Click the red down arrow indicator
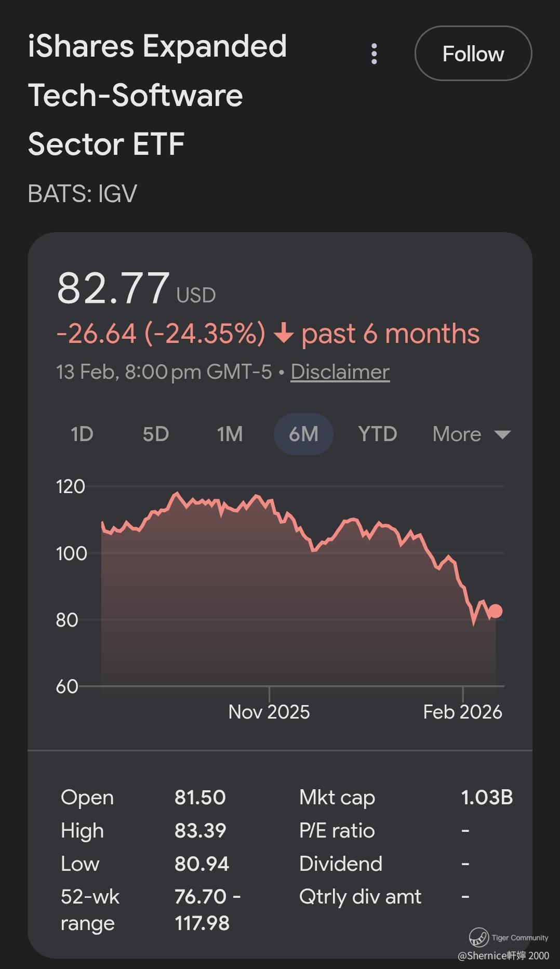 [284, 333]
